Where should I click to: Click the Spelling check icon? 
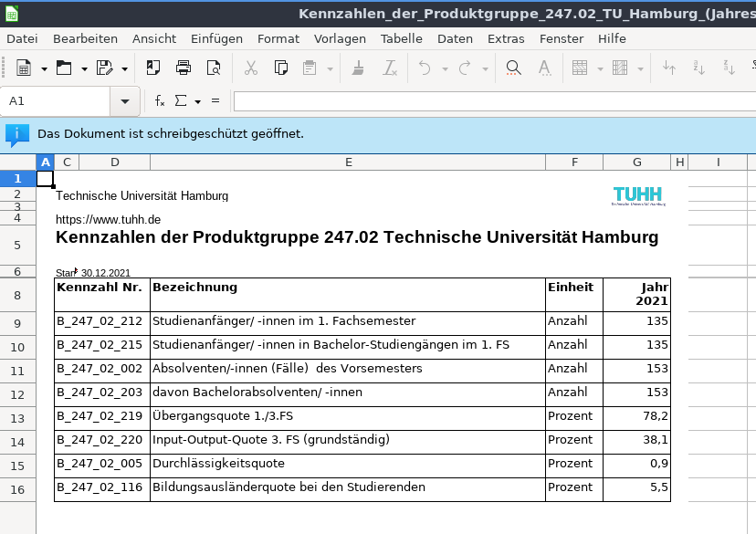pos(544,68)
